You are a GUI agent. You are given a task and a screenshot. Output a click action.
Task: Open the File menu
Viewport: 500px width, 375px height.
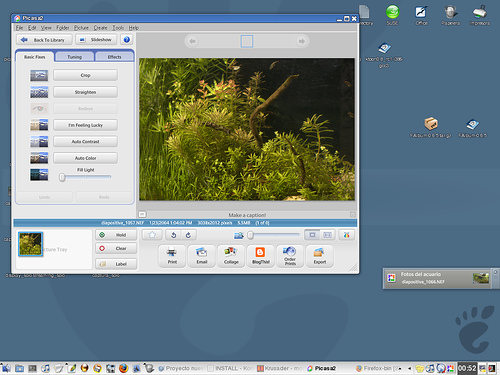19,28
